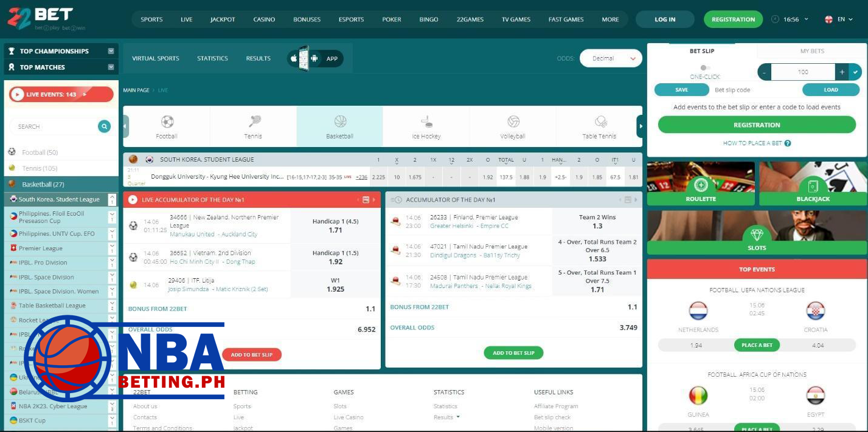Click the header Registration button

(x=733, y=19)
